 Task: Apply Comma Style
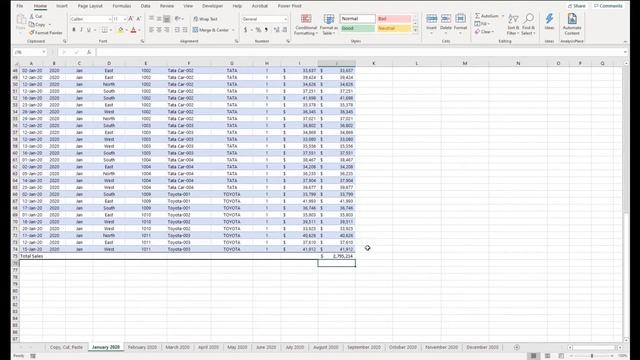266,30
